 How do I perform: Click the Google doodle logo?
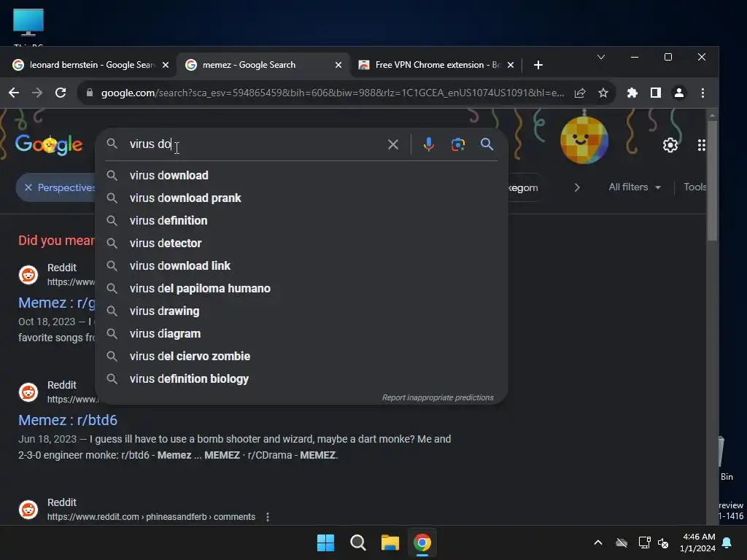pos(49,145)
